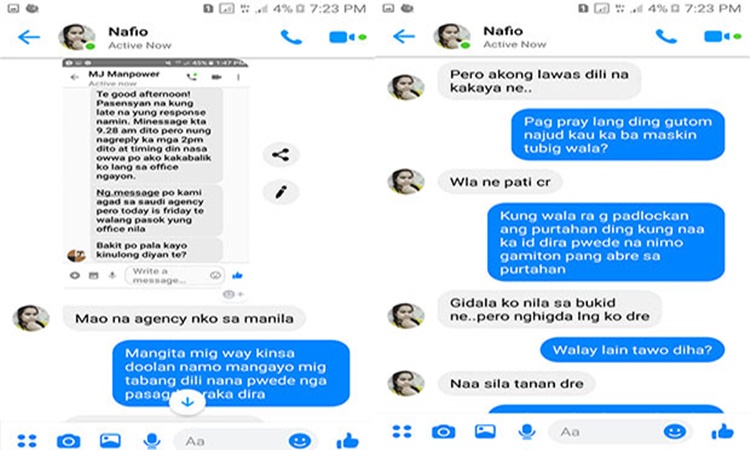The image size is (750, 450).
Task: Select the 'Walay lain tawo diha?' message bubble
Action: 632,350
